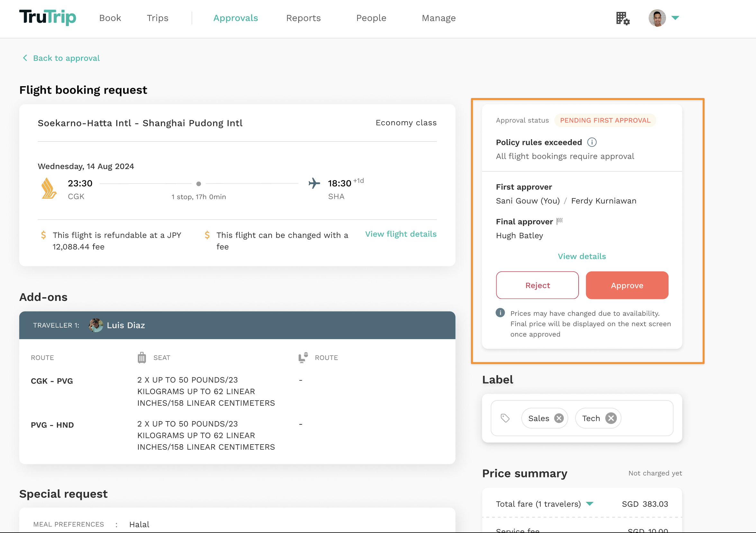Click PVG - HND route row
The height and width of the screenshot is (533, 756).
[52, 425]
